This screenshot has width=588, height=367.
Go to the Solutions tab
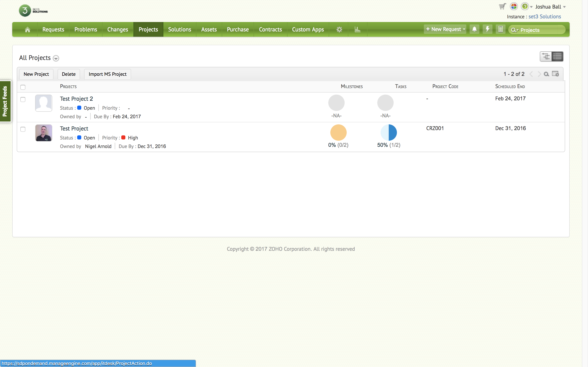pos(179,30)
